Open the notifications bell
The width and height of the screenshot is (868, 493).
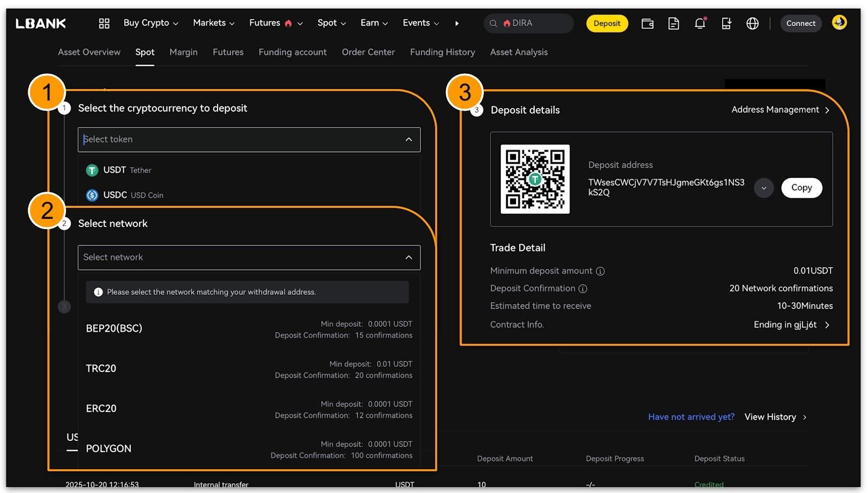coord(700,23)
